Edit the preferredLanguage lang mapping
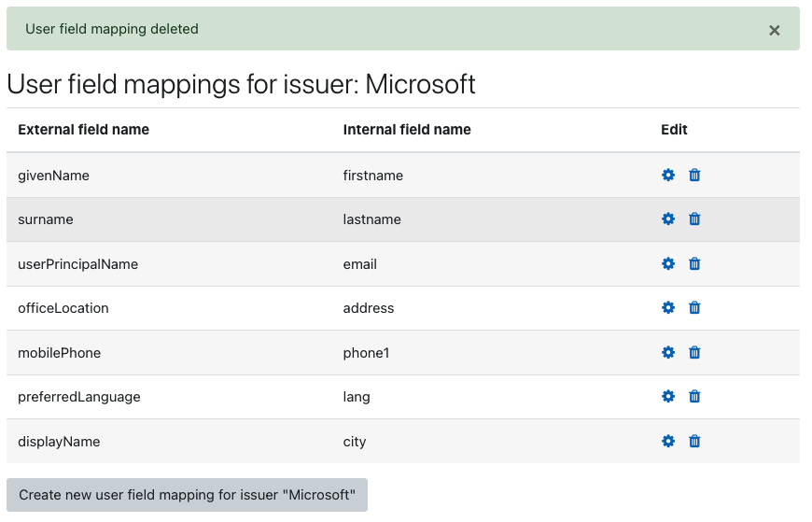 coord(668,397)
